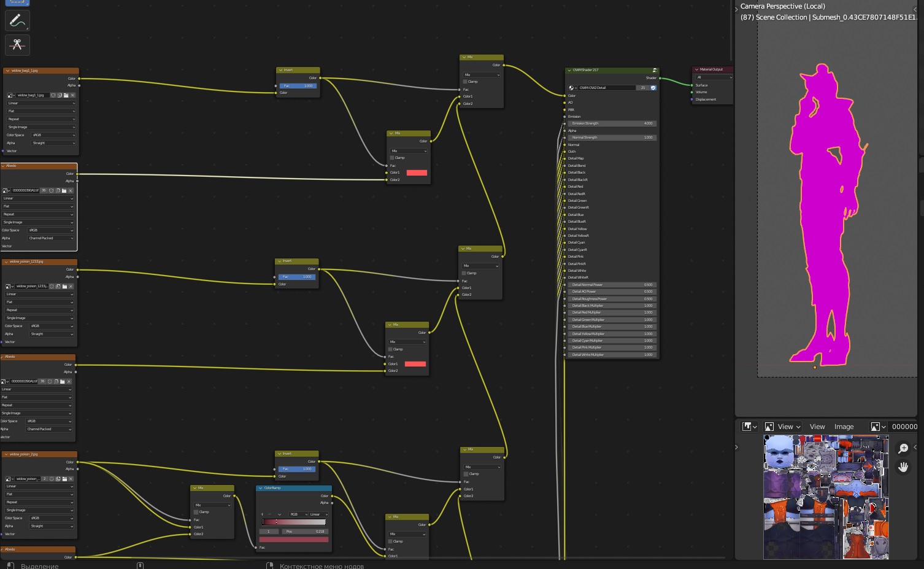The height and width of the screenshot is (569, 924).
Task: Add a color stop in ColorRamp
Action: [263, 514]
